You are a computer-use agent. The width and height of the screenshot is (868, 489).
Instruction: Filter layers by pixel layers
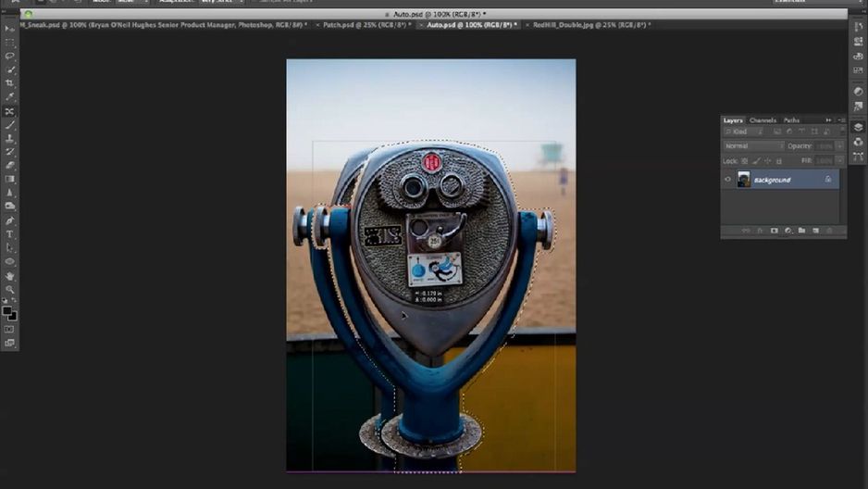pyautogui.click(x=777, y=132)
